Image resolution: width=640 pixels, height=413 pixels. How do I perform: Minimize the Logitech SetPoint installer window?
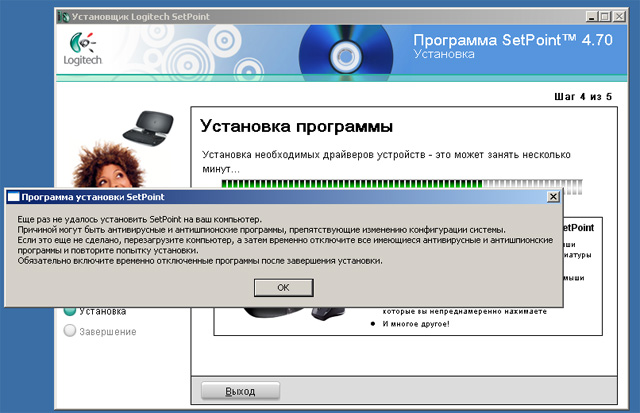pos(591,17)
